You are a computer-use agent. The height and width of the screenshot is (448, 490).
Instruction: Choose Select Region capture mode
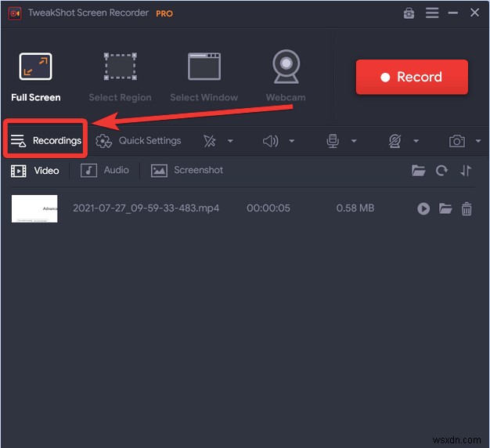pyautogui.click(x=120, y=77)
